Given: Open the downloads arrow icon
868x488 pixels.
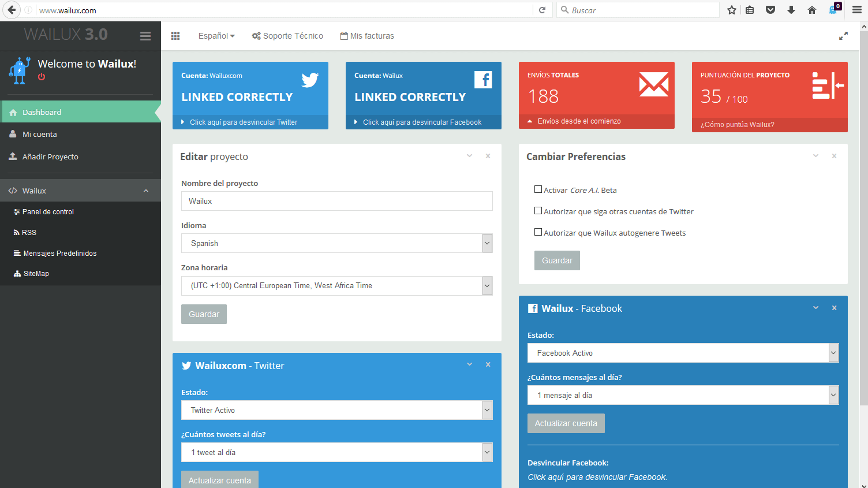Looking at the screenshot, I should (791, 10).
